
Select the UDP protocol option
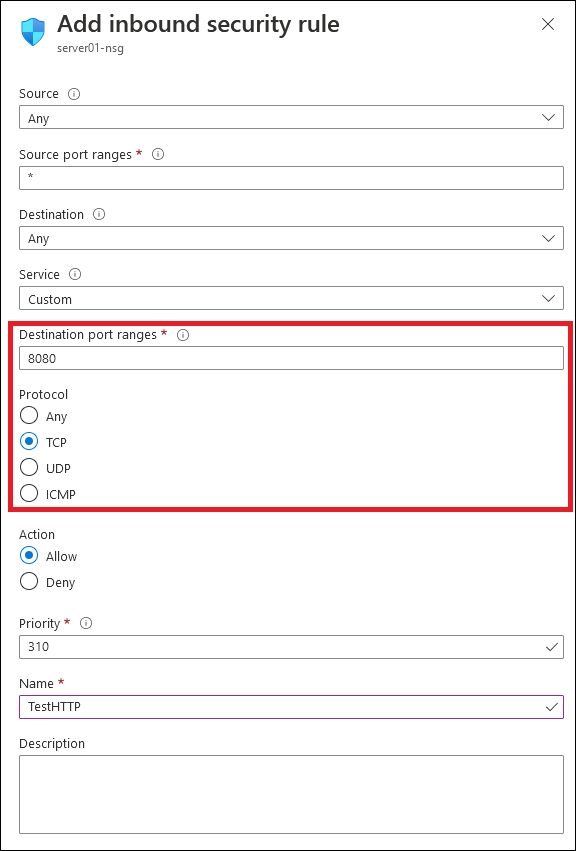pos(29,467)
